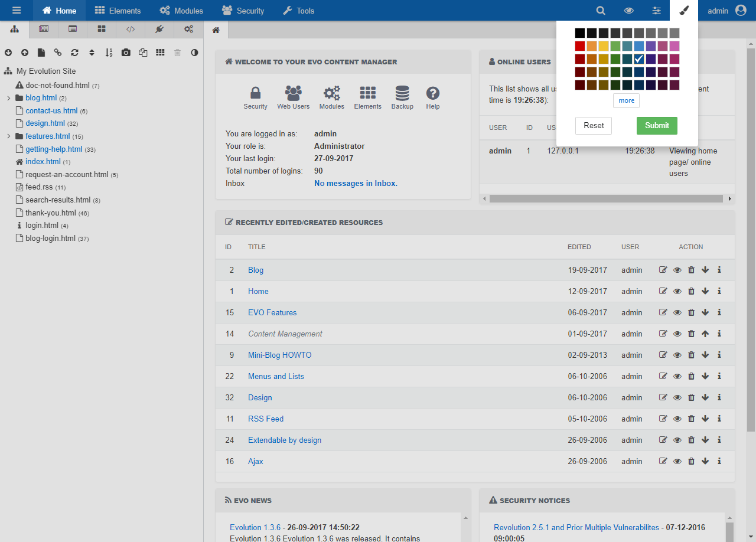Submit the selected theme color
The width and height of the screenshot is (756, 542).
[657, 126]
